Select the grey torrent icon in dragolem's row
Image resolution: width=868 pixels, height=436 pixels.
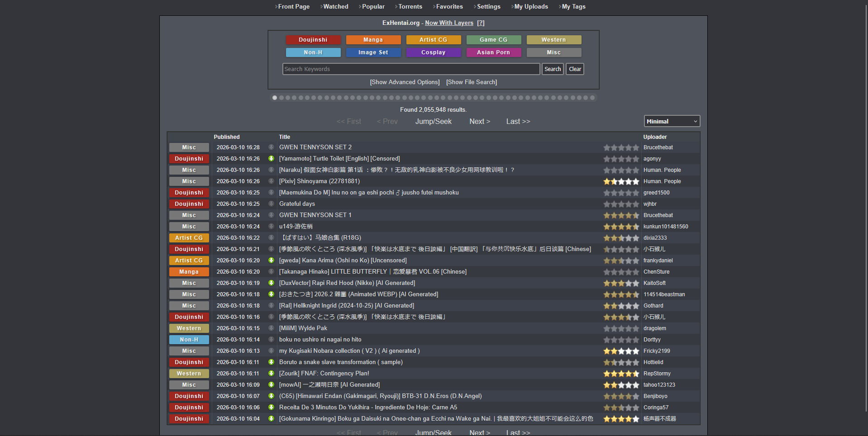(x=271, y=328)
